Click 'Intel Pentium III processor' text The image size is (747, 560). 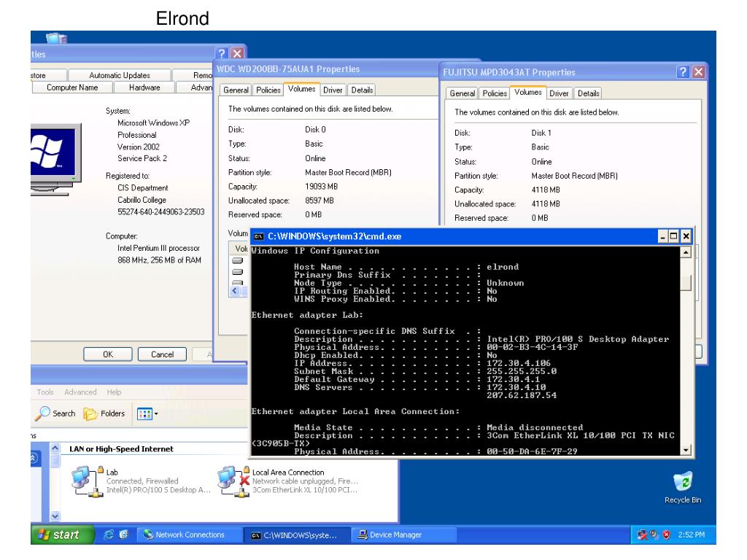pyautogui.click(x=158, y=248)
